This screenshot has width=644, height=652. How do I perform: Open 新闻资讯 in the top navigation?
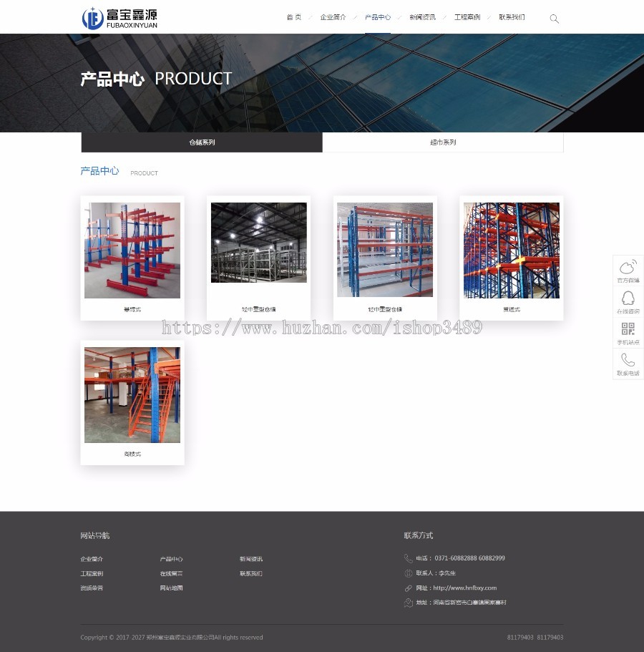click(x=422, y=17)
